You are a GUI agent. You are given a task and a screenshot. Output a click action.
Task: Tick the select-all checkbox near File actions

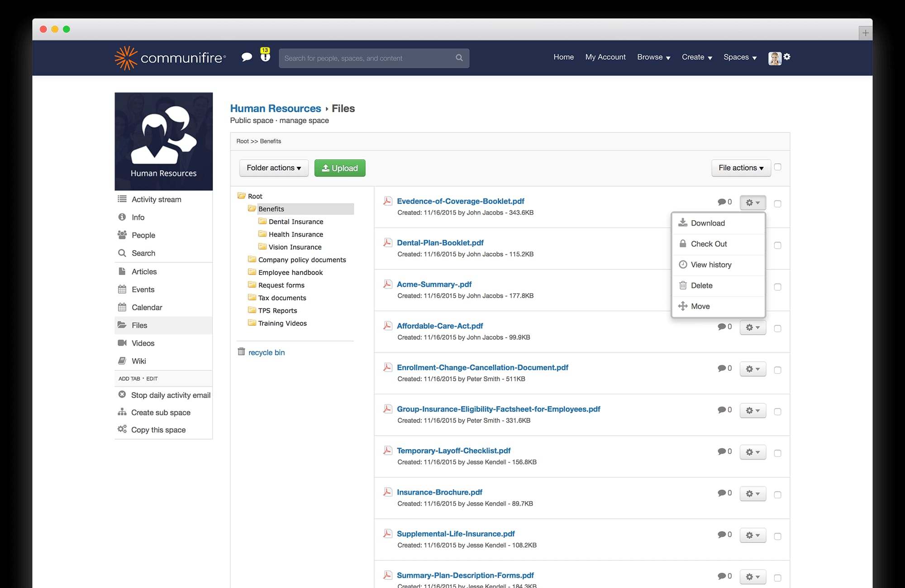pyautogui.click(x=778, y=166)
